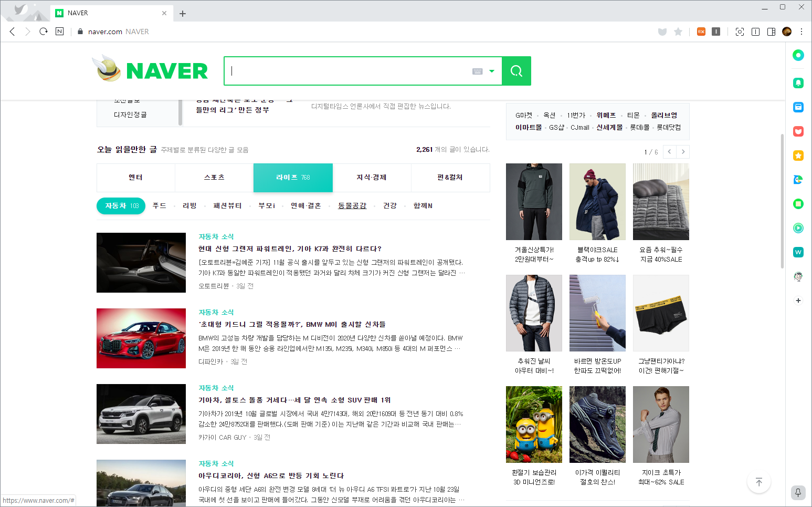Click the 디자인정글 press source link

(130, 115)
